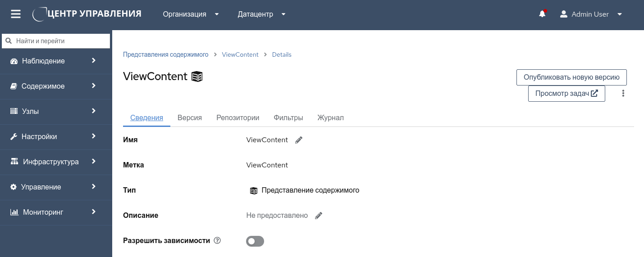Click the Просмотр задач button

pyautogui.click(x=566, y=94)
